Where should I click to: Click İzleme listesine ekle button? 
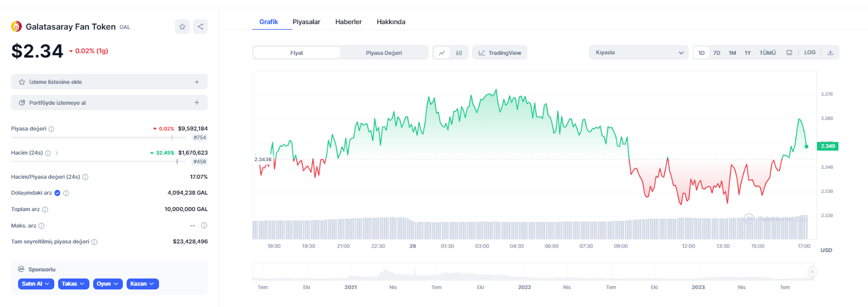(109, 82)
